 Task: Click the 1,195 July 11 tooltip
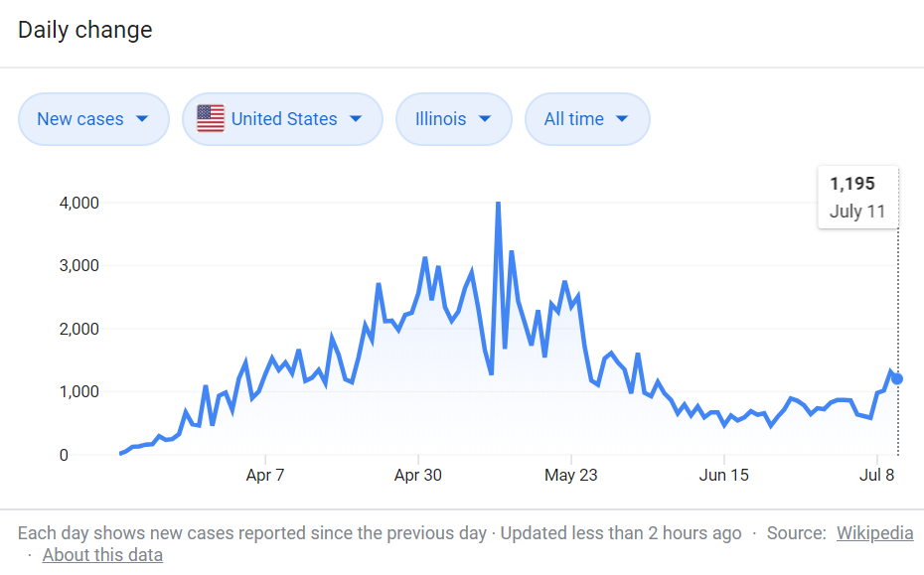(857, 198)
